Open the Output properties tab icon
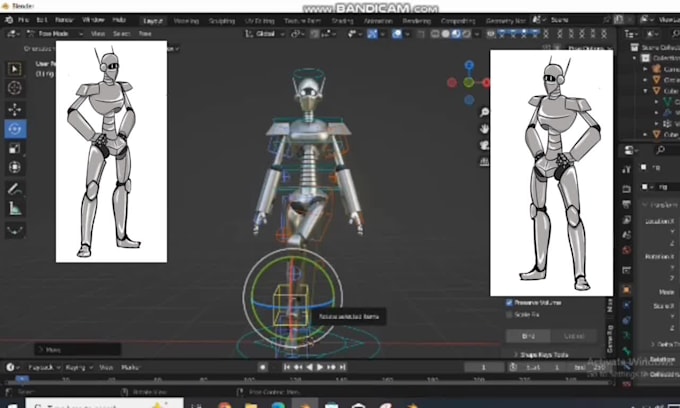680x408 pixels. click(626, 204)
